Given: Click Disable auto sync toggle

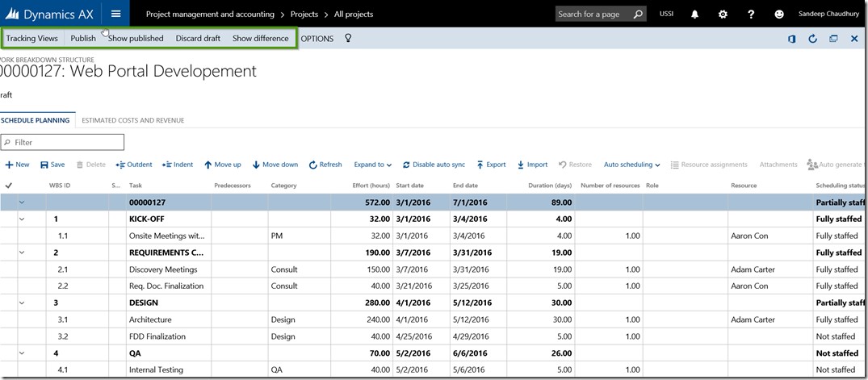Looking at the screenshot, I should (434, 165).
